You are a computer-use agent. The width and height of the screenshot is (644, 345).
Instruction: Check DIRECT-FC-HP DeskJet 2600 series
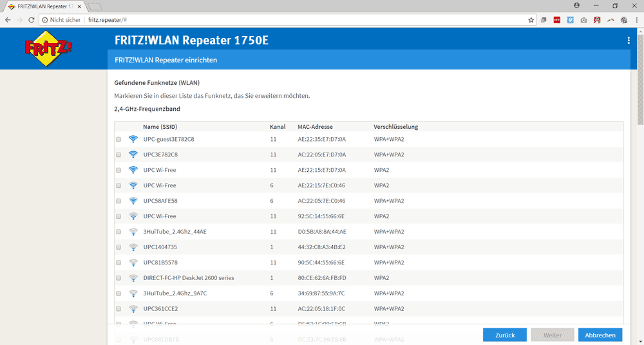point(118,278)
